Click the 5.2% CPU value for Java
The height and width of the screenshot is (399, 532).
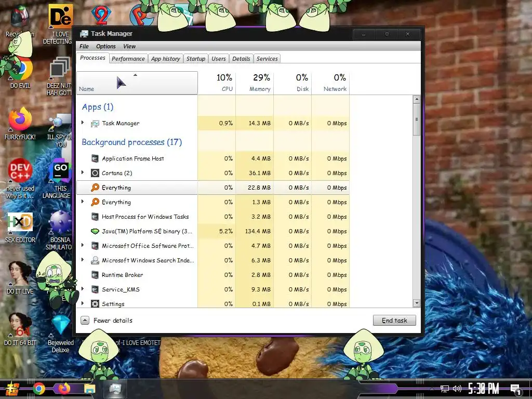pos(226,231)
